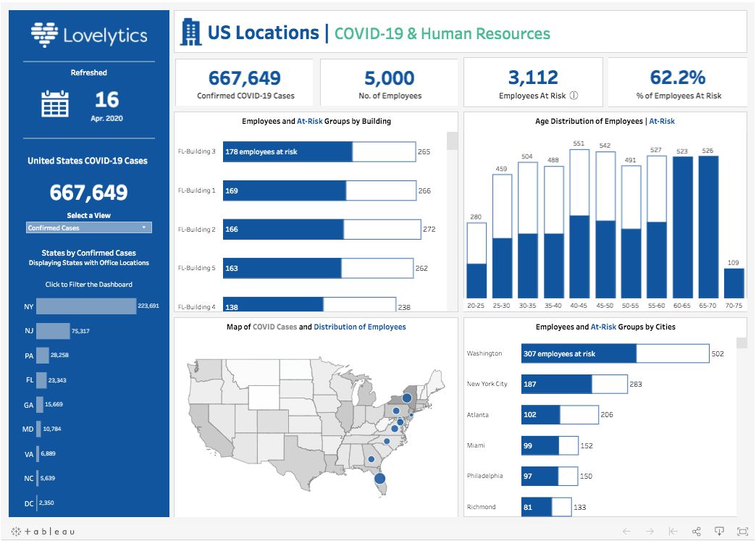Open the share icon in footer

click(x=696, y=532)
